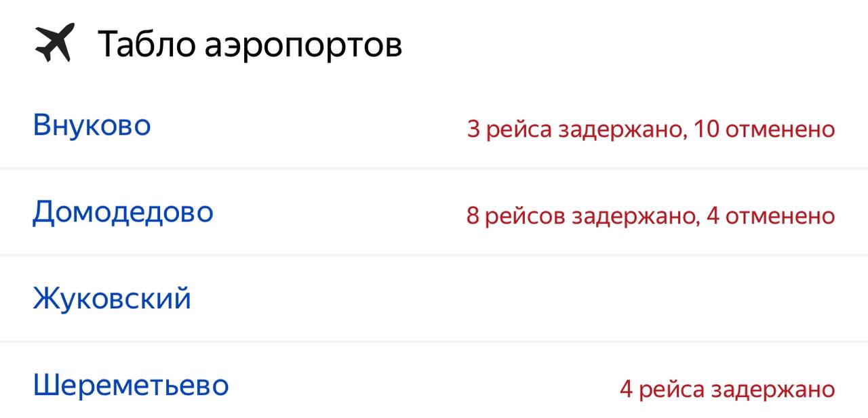Click Шереметьево's '4 рейса задержано' status
Screen dimensions: 868x418
coord(726,390)
